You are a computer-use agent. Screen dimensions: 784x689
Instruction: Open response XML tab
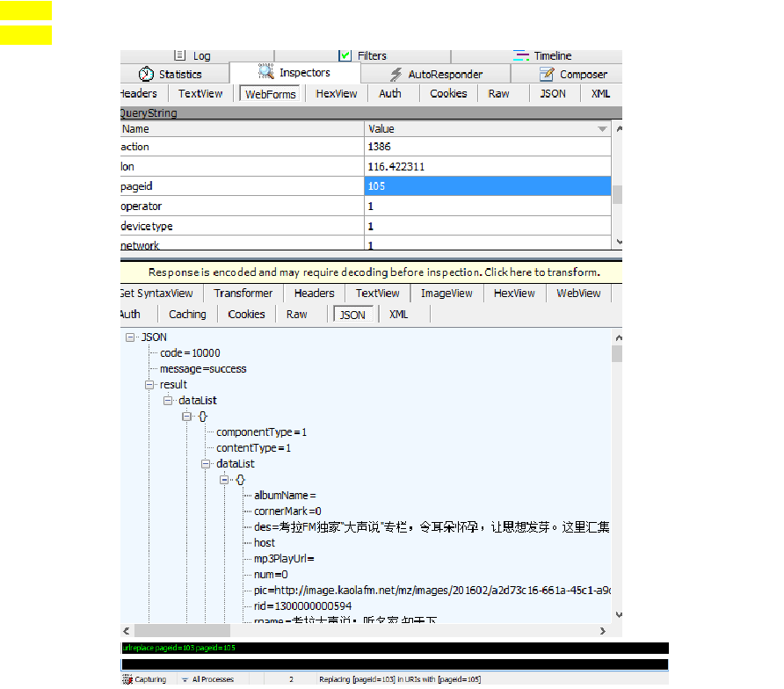tap(398, 315)
